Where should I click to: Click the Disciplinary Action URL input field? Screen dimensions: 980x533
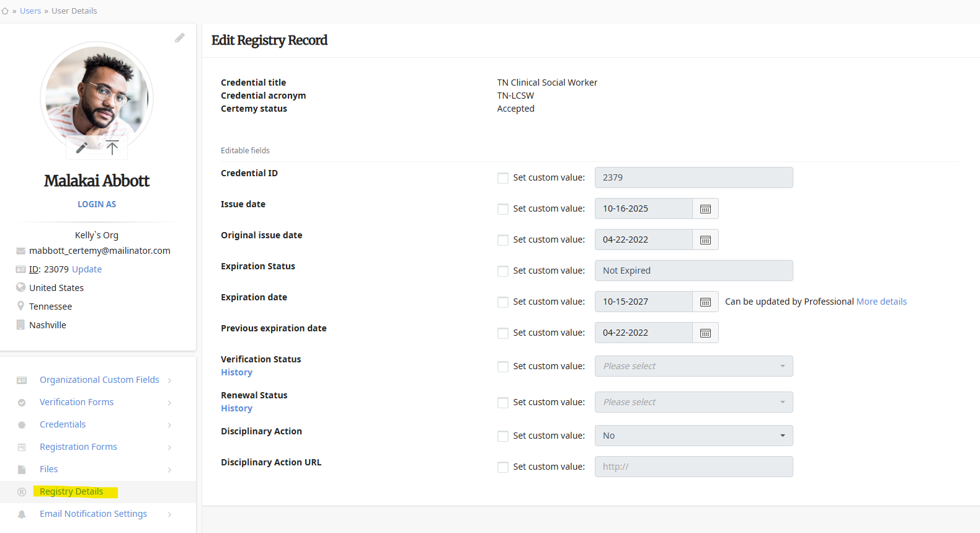pos(693,467)
